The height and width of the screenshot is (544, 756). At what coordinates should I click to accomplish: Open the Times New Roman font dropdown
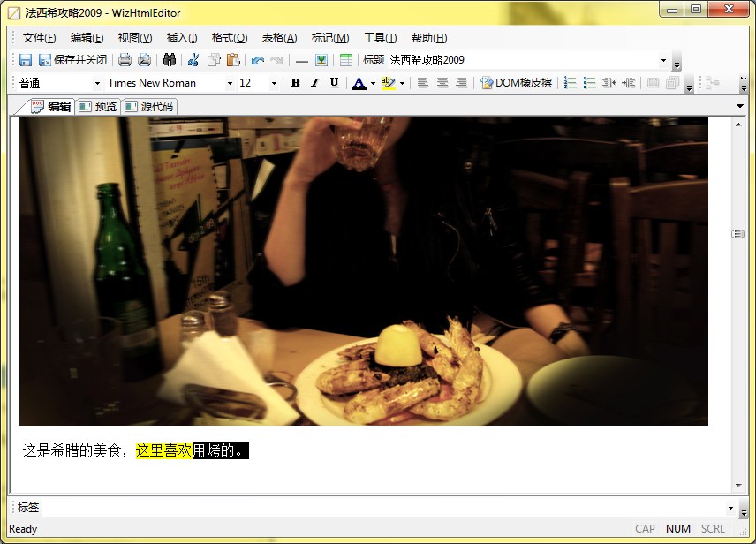pyautogui.click(x=231, y=83)
